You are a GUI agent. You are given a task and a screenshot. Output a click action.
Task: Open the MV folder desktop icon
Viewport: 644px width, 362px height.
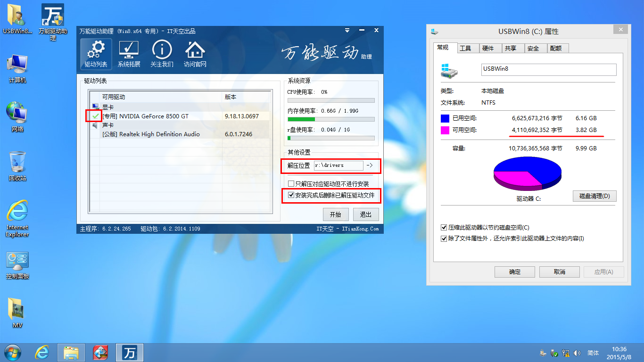17,313
